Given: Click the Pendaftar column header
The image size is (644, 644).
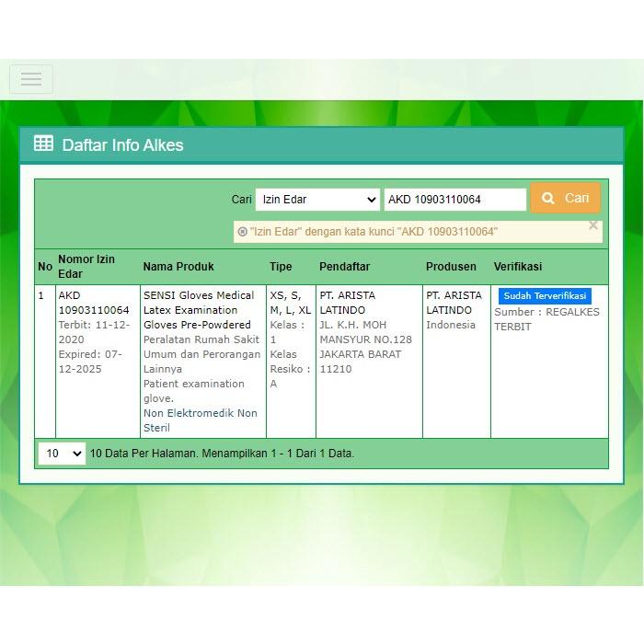Looking at the screenshot, I should [x=344, y=267].
